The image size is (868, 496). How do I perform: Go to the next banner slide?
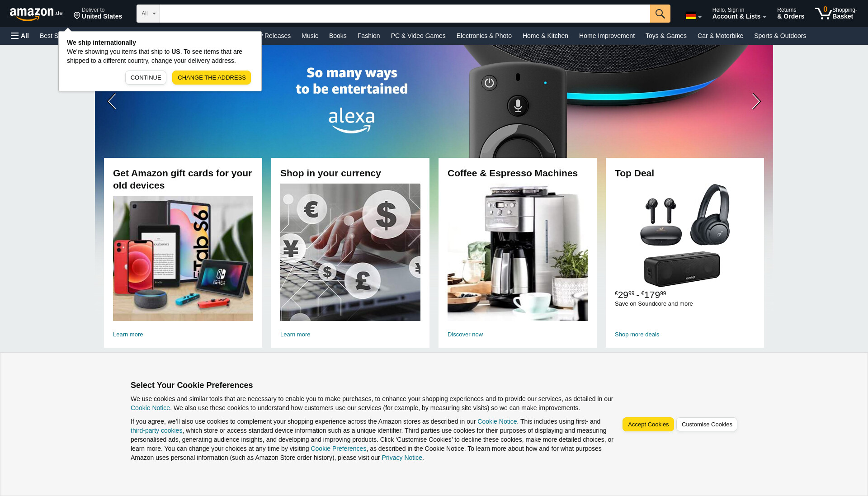[x=756, y=101]
